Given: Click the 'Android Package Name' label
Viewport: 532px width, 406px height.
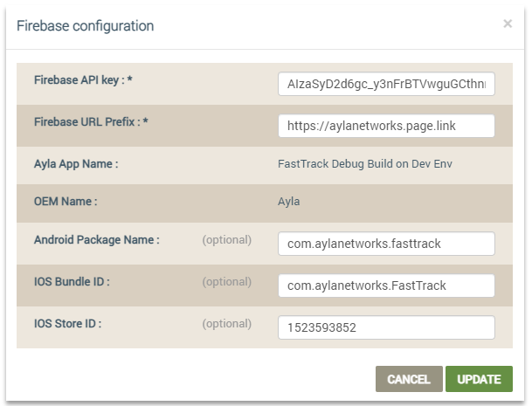Looking at the screenshot, I should [97, 240].
